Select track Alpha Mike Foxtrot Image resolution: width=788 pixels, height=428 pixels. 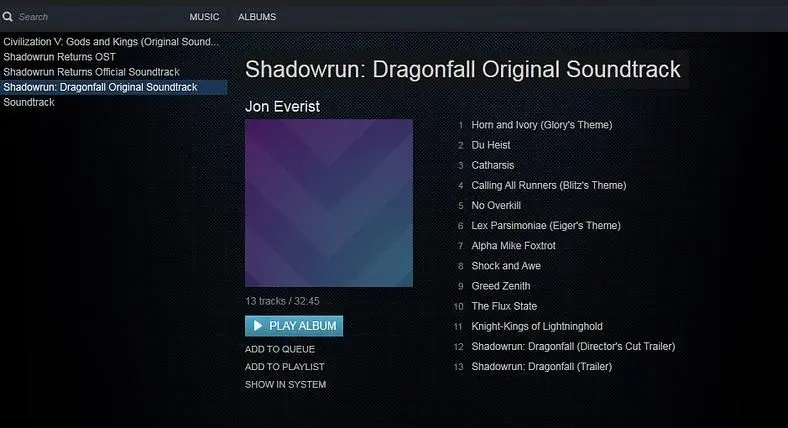[513, 246]
